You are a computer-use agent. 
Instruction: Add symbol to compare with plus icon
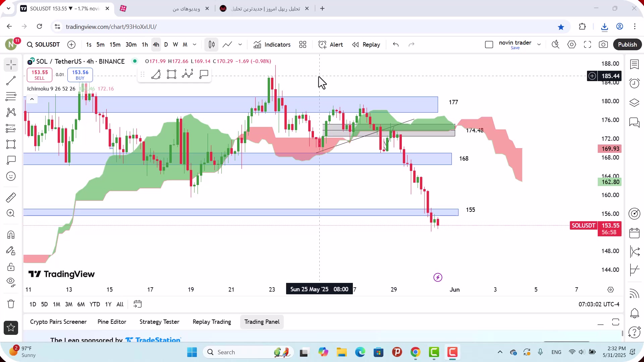71,45
